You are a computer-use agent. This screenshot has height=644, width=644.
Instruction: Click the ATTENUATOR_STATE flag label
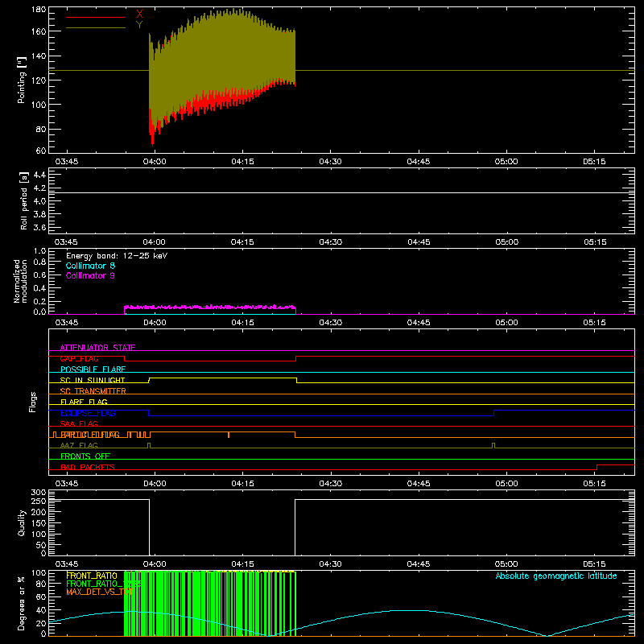coord(97,348)
